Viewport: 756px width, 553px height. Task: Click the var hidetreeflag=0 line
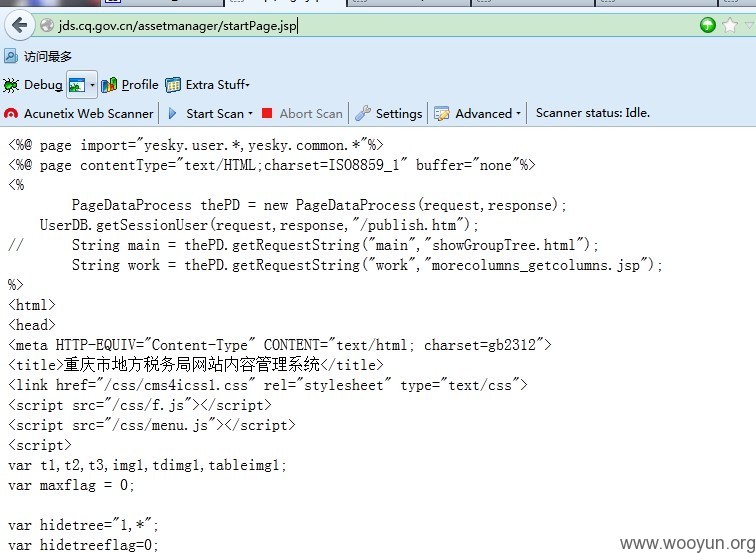tap(83, 545)
